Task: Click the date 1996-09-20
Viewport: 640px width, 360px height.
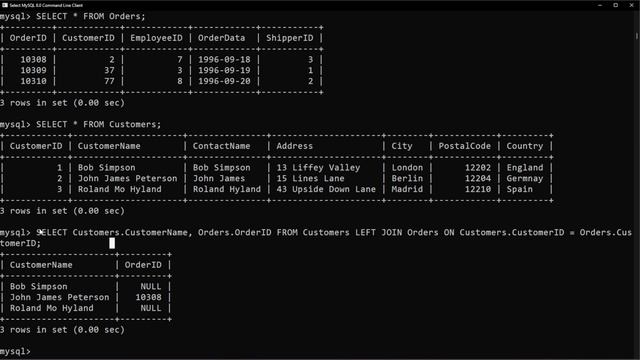Action: pyautogui.click(x=224, y=81)
